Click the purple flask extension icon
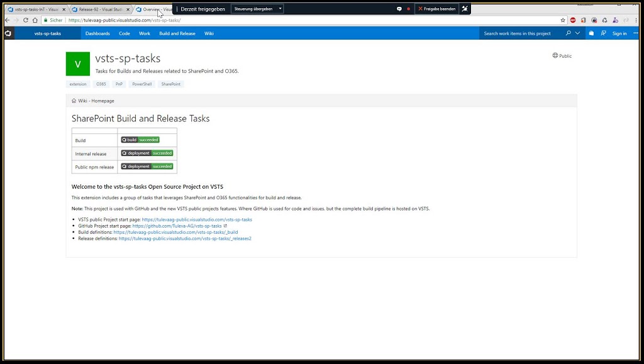 pos(615,20)
